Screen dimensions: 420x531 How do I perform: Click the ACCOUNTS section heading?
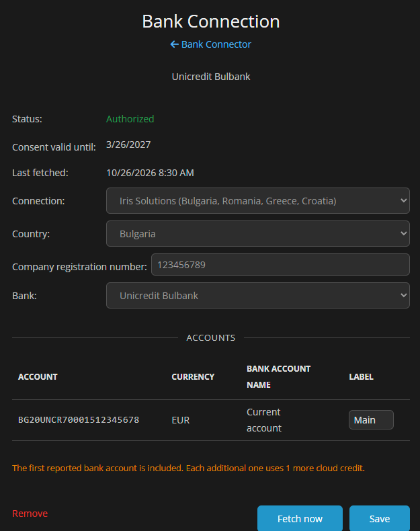[x=210, y=337]
